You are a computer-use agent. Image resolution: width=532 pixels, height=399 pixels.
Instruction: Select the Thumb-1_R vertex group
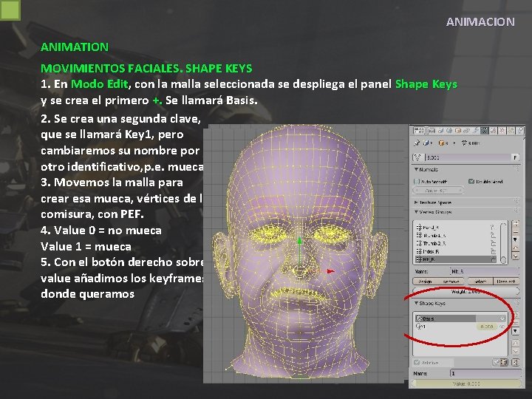click(x=456, y=236)
